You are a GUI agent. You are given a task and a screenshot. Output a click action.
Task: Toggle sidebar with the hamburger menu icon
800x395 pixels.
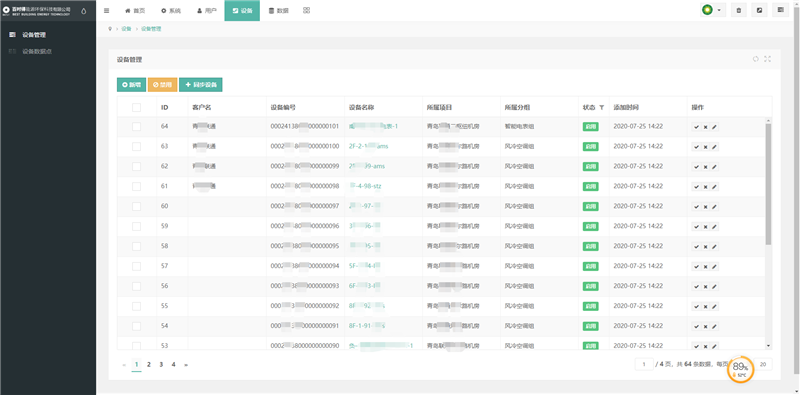pos(106,10)
